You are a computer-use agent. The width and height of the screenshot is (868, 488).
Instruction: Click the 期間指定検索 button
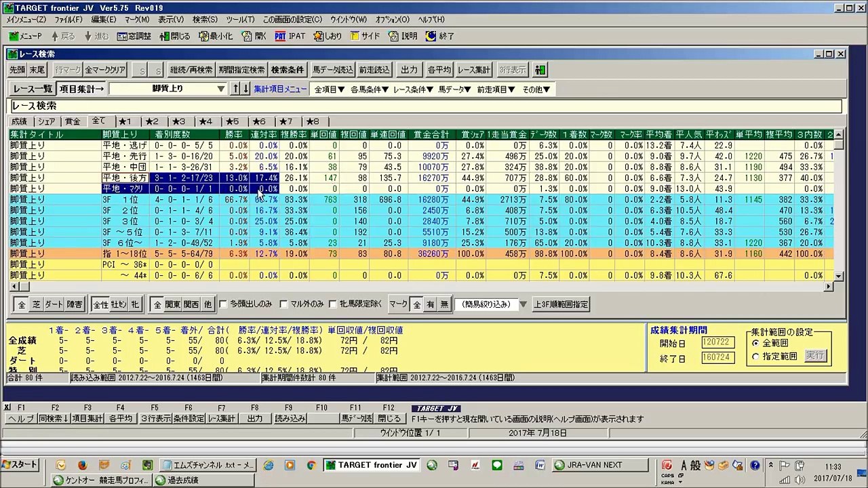pyautogui.click(x=242, y=70)
